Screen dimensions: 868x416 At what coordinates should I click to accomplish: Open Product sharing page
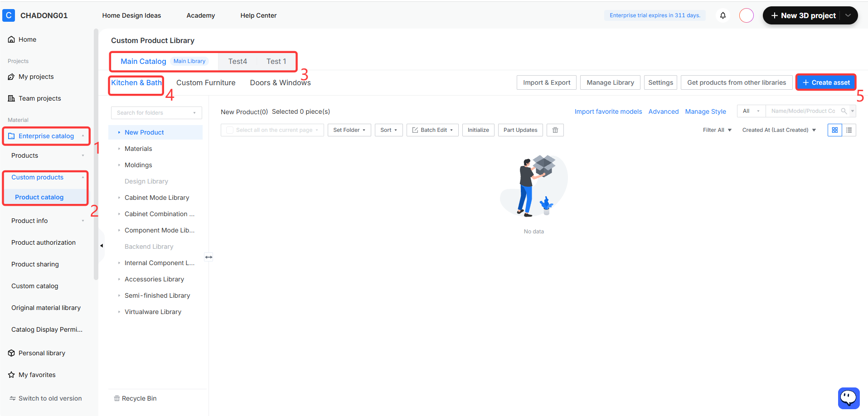click(35, 264)
